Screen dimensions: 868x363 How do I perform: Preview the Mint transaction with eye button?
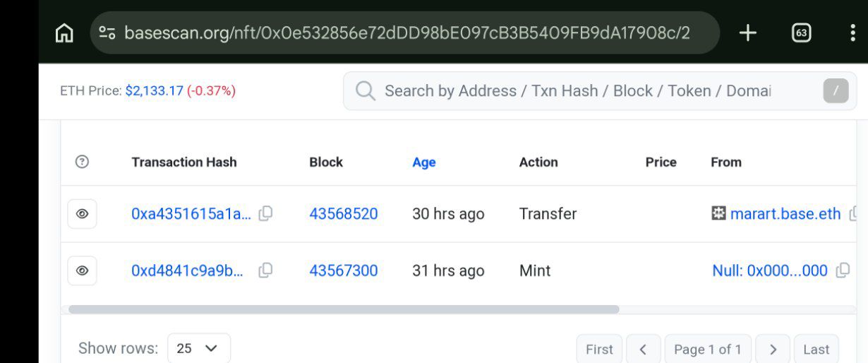(x=82, y=270)
